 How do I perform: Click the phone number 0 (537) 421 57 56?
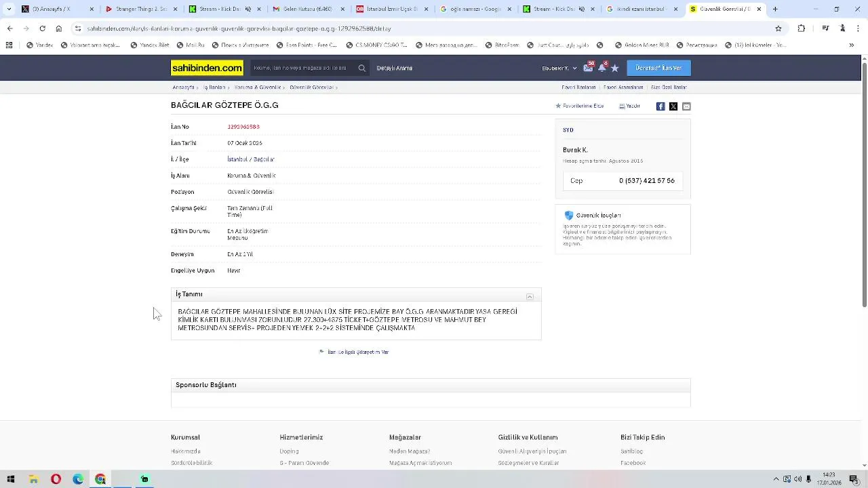[x=647, y=181]
